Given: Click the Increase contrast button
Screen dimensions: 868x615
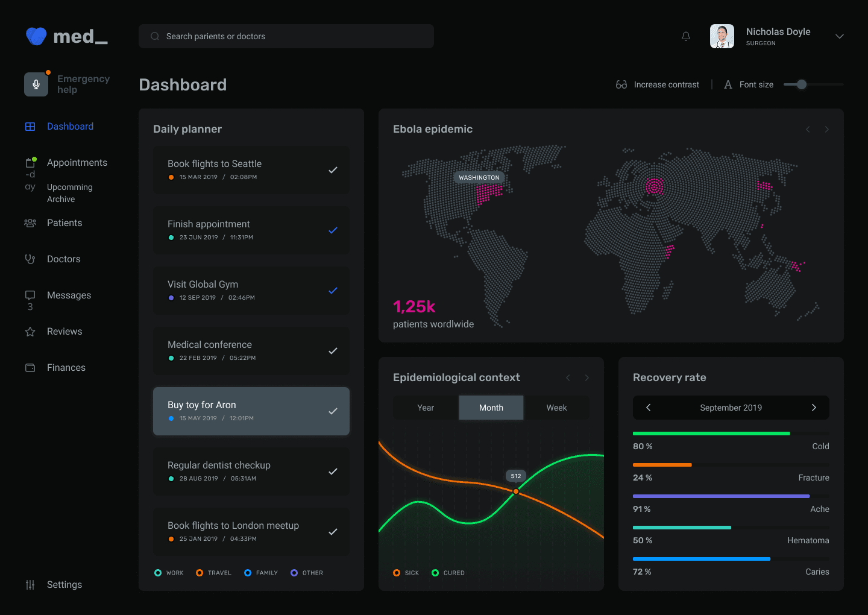Looking at the screenshot, I should point(658,84).
